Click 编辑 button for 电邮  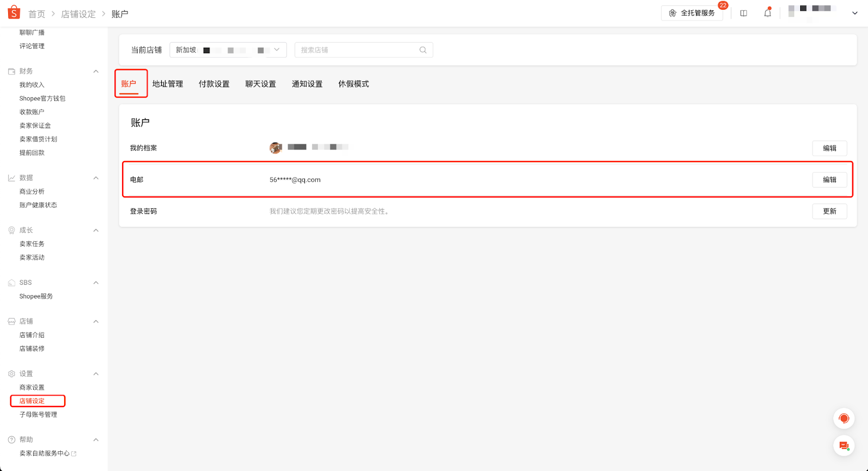coord(829,180)
